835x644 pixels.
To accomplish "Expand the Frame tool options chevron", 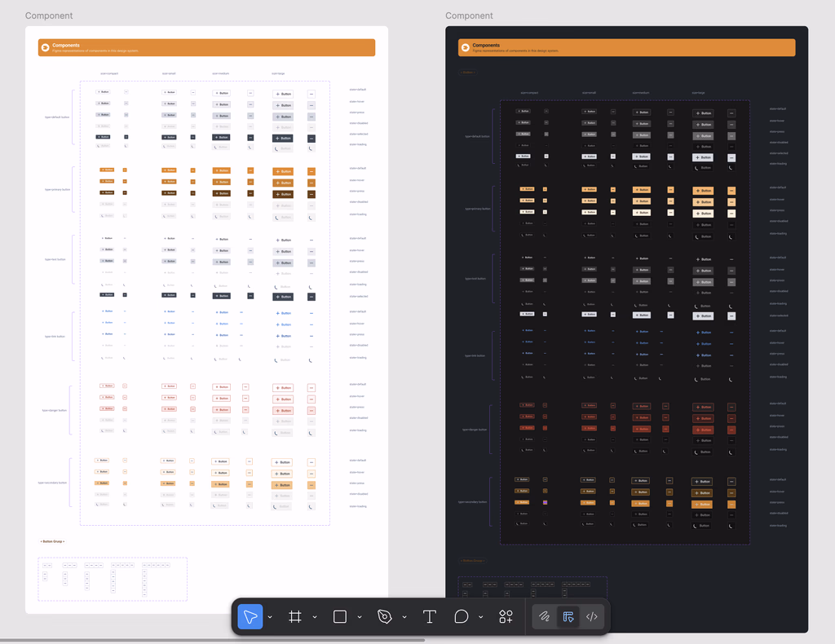I will click(x=315, y=617).
